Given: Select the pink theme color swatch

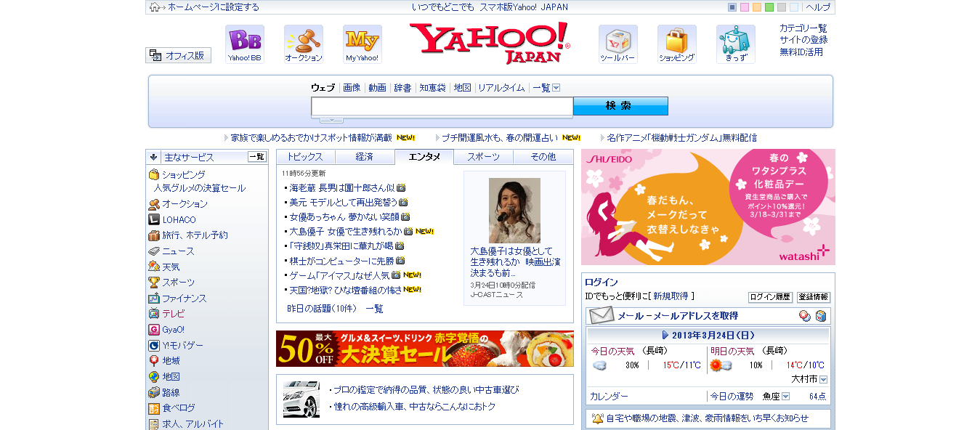Looking at the screenshot, I should (x=745, y=7).
